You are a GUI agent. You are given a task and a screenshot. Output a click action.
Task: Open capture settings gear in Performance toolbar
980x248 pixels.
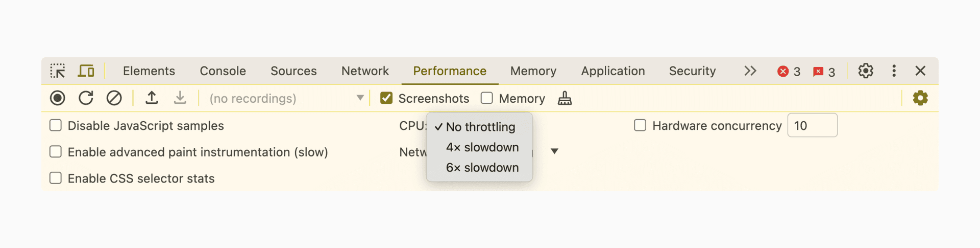pyautogui.click(x=920, y=98)
